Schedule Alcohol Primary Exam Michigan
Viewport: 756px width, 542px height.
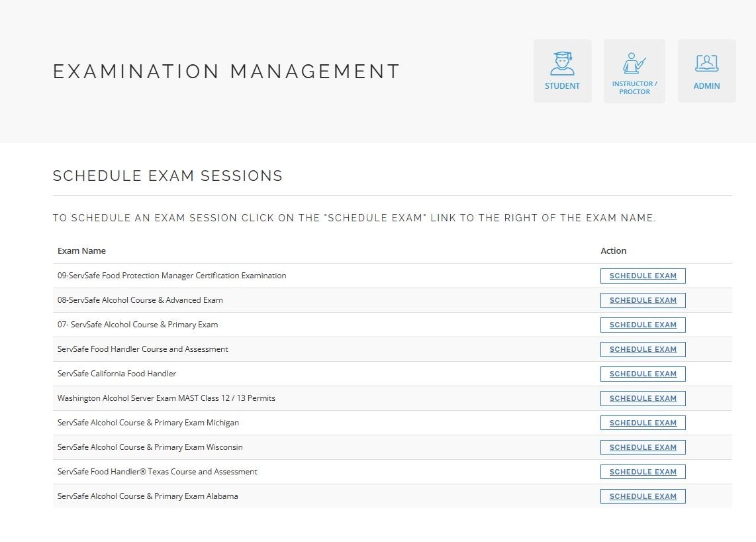643,423
